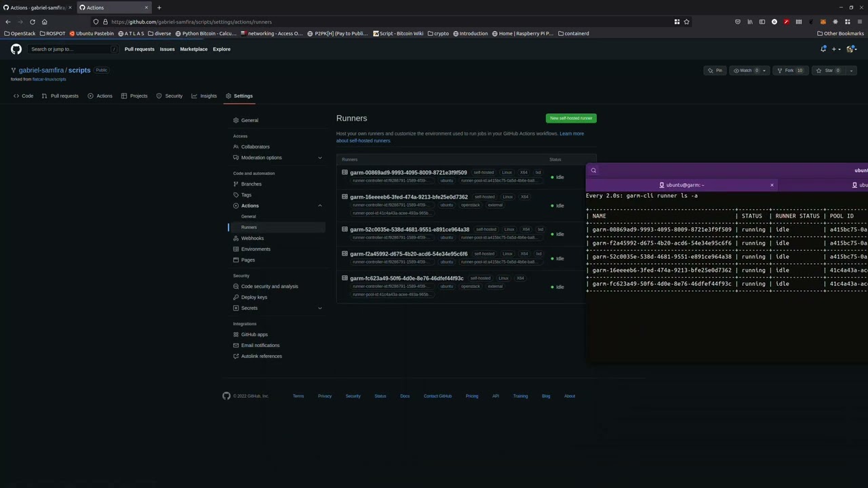868x488 pixels.
Task: Open Marketplace in GitHub header
Action: (x=193, y=49)
